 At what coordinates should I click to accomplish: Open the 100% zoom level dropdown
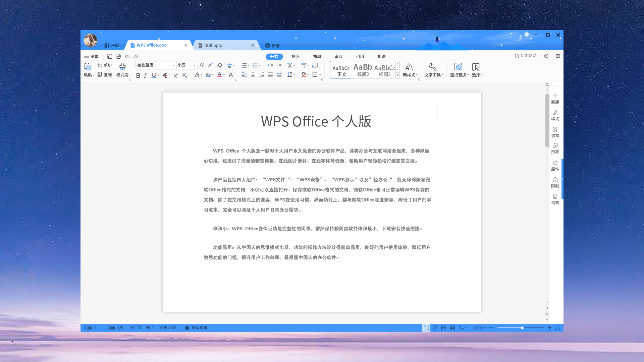(x=479, y=328)
